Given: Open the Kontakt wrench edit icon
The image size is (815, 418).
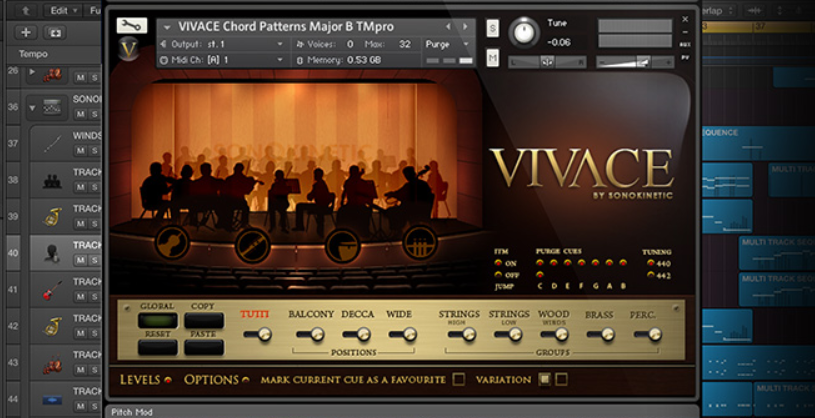Looking at the screenshot, I should (x=132, y=25).
